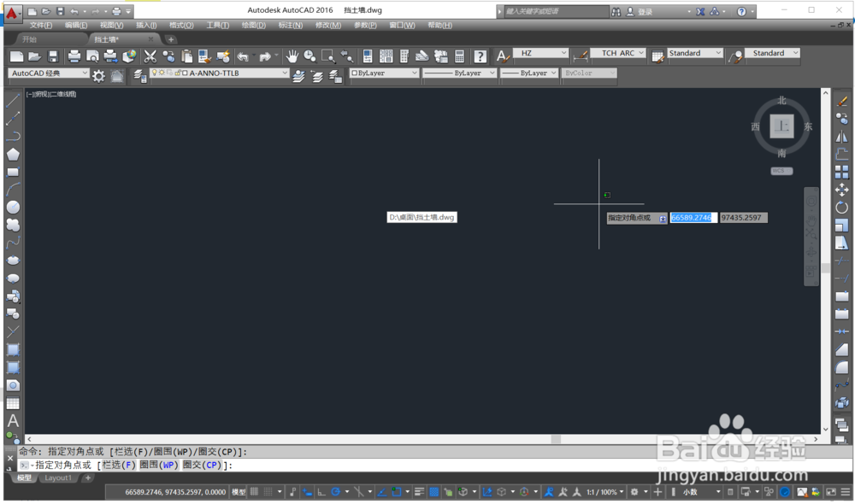Add a new drawing tab with plus button
The image size is (855, 504).
(171, 39)
